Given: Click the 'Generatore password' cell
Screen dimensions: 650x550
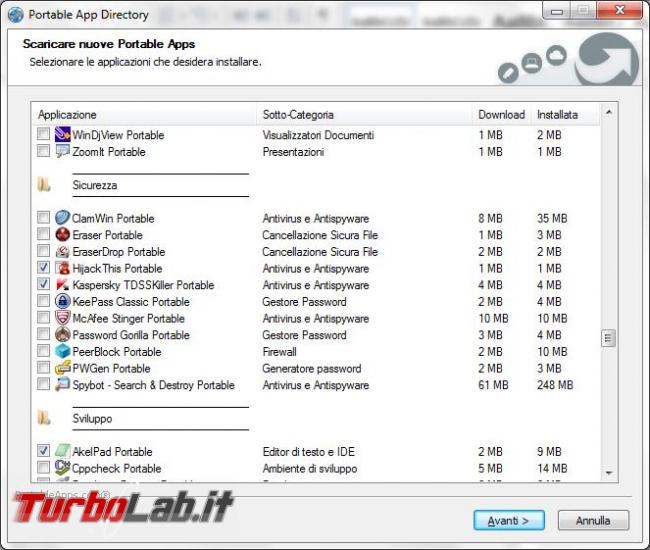Looking at the screenshot, I should pyautogui.click(x=312, y=368).
